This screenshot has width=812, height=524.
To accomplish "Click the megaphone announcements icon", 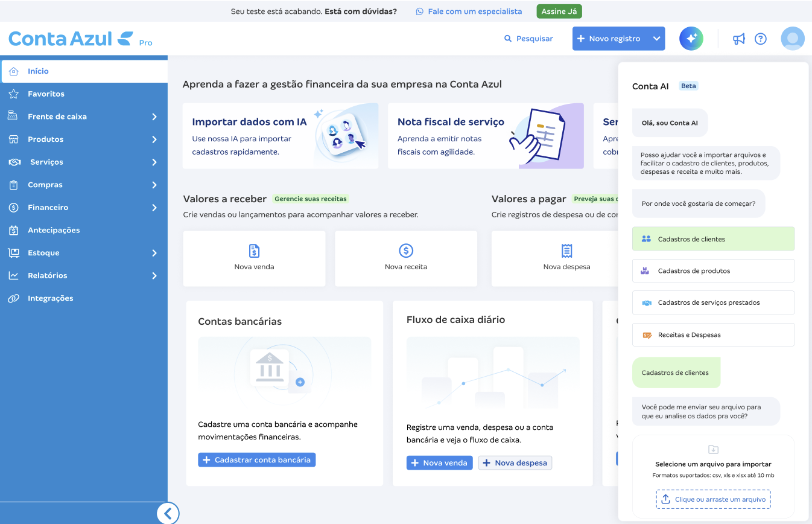I will pos(739,39).
